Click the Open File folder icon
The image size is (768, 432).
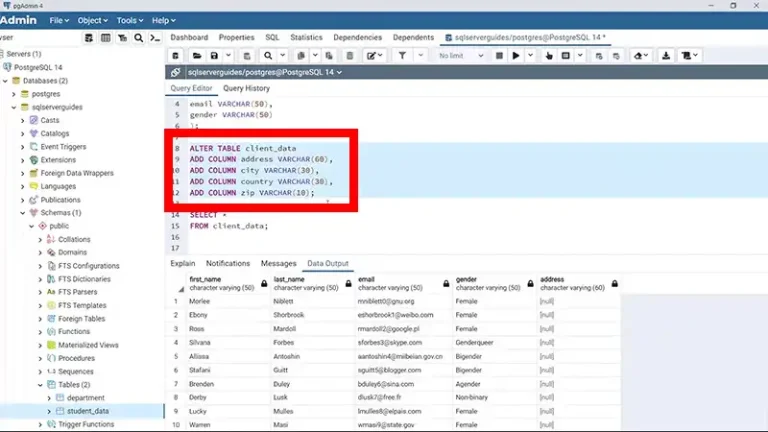(197, 56)
